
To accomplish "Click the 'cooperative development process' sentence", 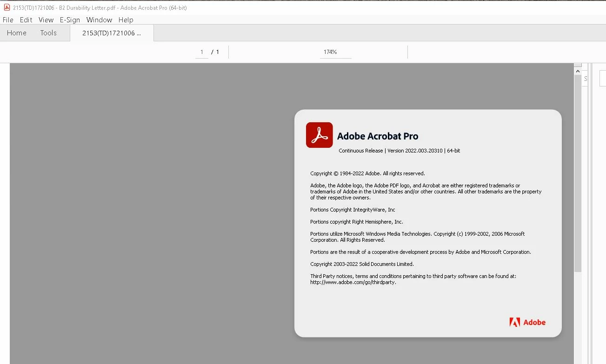I will (x=420, y=252).
